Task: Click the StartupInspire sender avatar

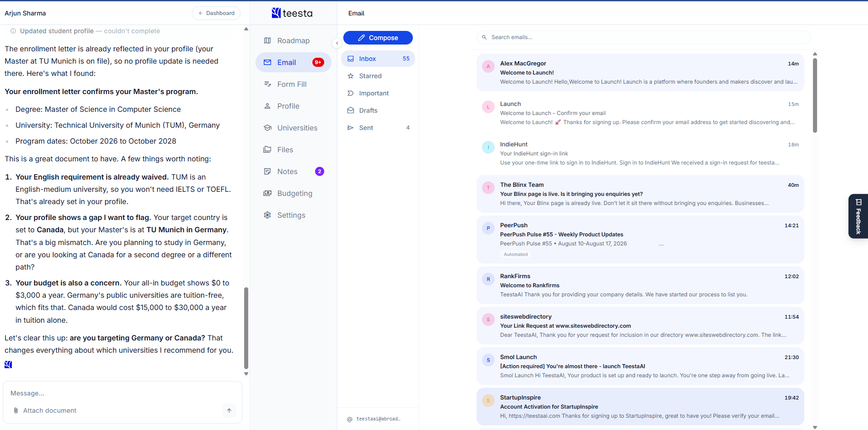Action: 488,400
